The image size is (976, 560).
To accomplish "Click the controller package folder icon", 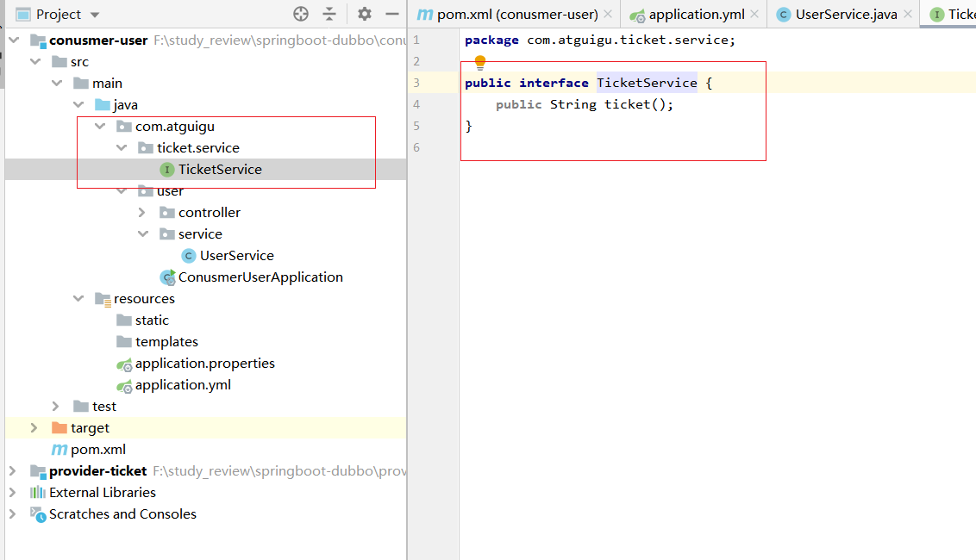I will tap(166, 212).
